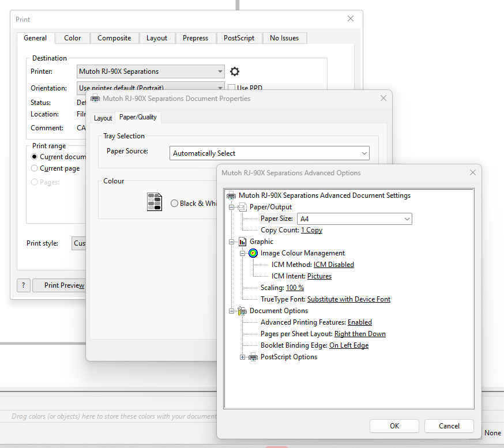Click the Image Colour Management rainbow icon
504x448 pixels.
(253, 253)
